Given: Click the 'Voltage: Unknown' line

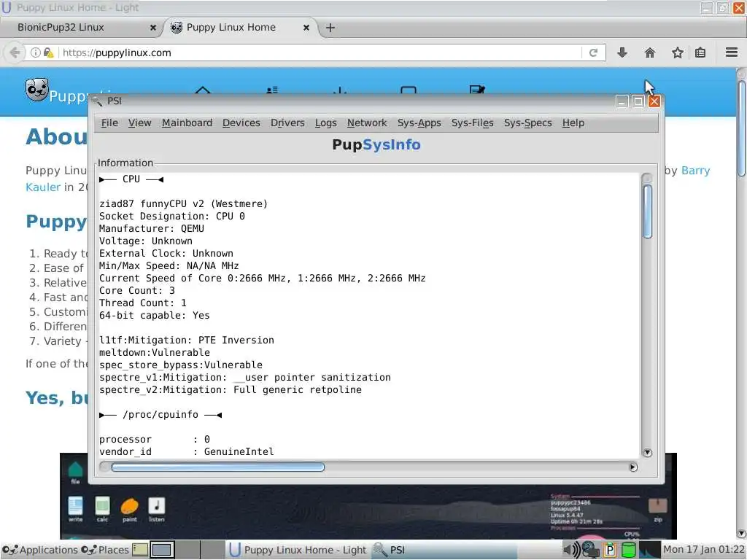Looking at the screenshot, I should point(146,241).
